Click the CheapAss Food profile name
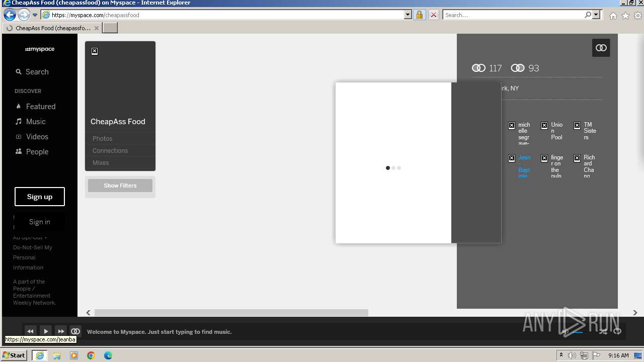Screen dimensions: 644x362 point(118,122)
